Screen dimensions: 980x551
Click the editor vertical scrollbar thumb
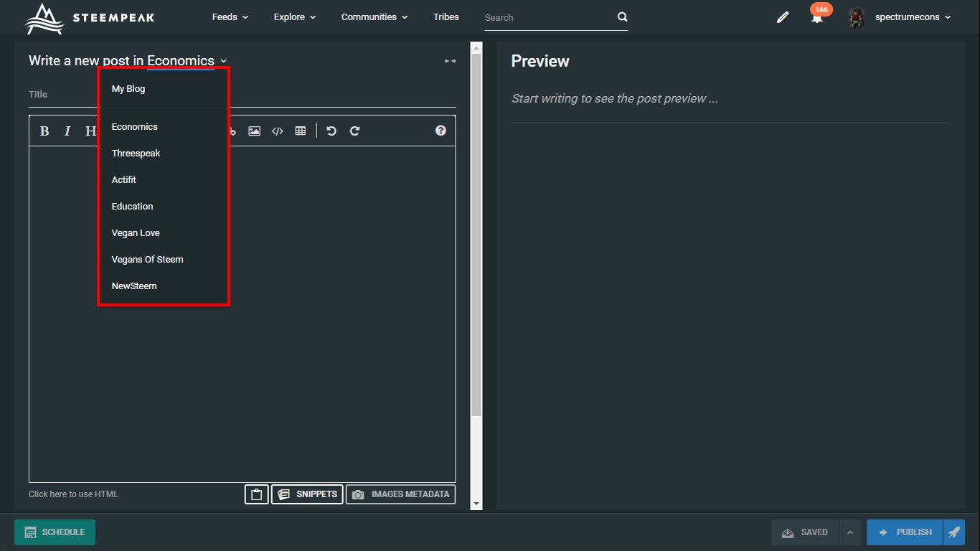[476, 235]
